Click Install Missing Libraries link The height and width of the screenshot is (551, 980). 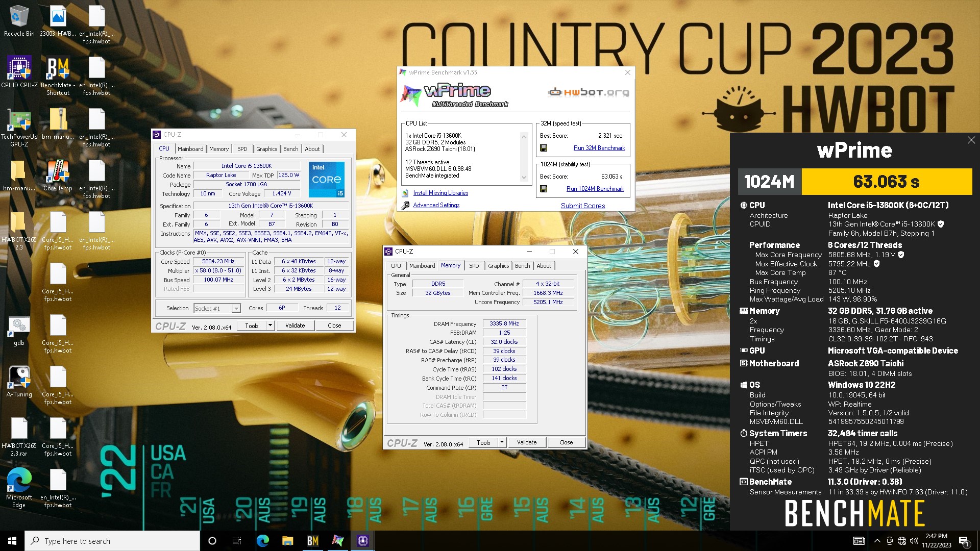click(x=440, y=193)
